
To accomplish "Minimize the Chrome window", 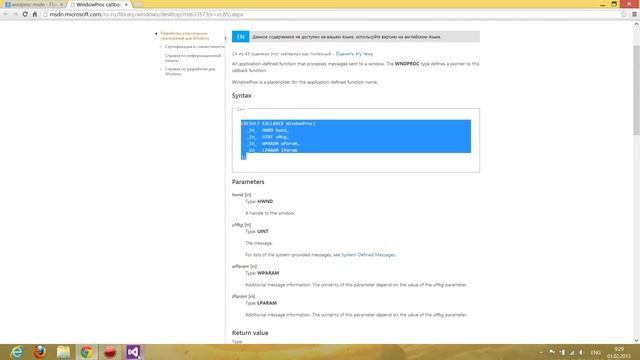I will click(x=602, y=4).
